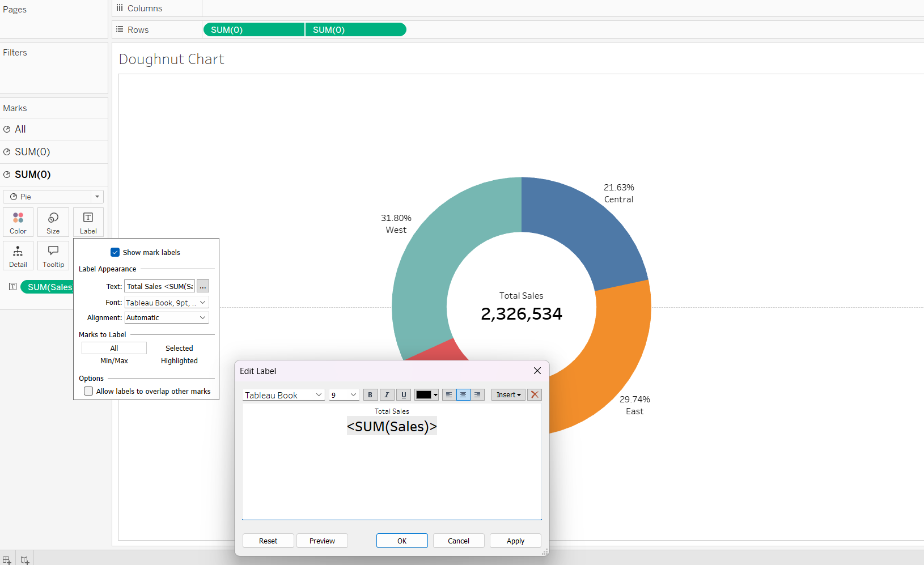Click the Color marks card icon
This screenshot has width=924, height=565.
(x=18, y=222)
